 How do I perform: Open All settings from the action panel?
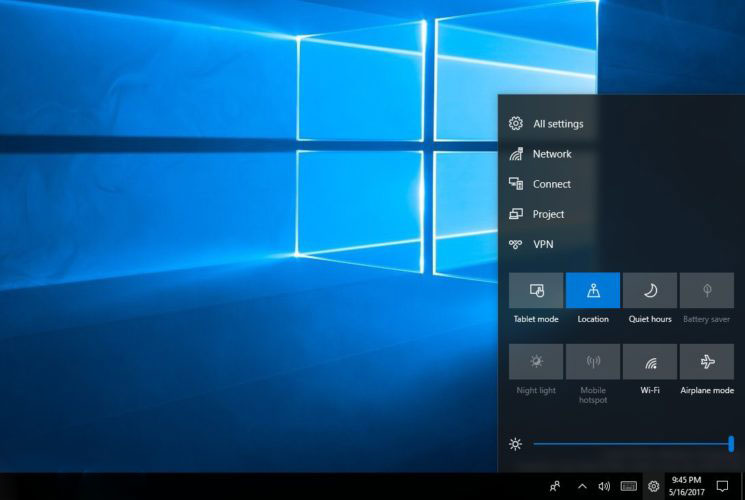558,124
